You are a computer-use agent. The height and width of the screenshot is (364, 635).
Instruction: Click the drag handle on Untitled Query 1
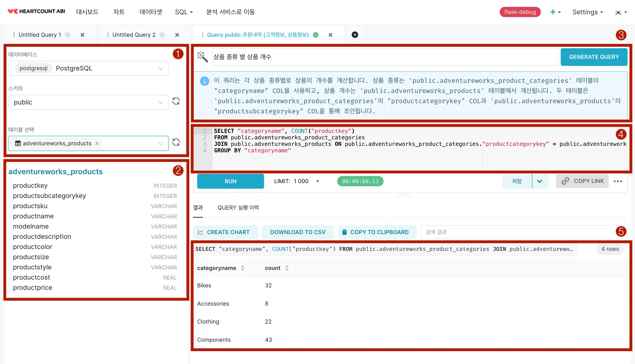(x=14, y=35)
